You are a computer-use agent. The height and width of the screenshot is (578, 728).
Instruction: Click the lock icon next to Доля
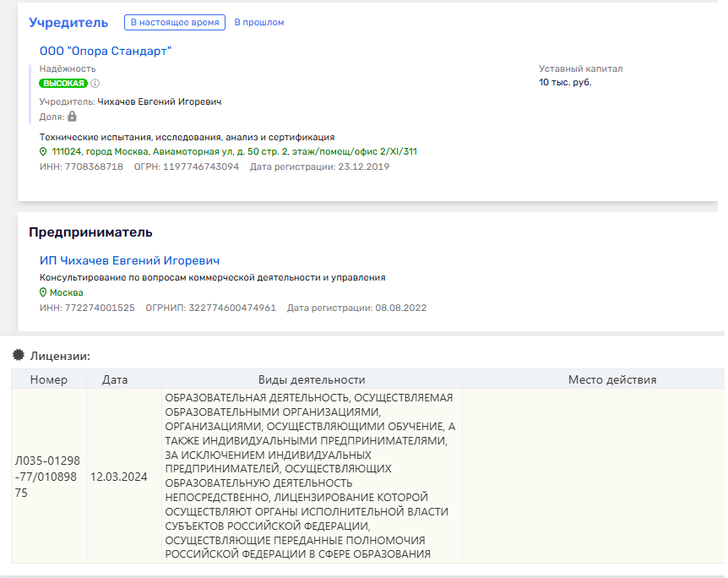(72, 116)
